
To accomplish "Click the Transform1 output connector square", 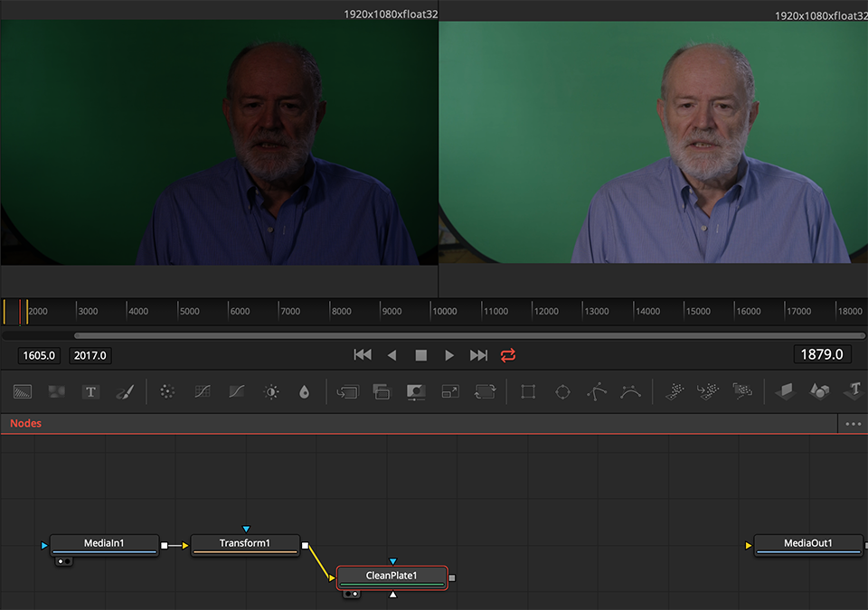I will point(305,546).
